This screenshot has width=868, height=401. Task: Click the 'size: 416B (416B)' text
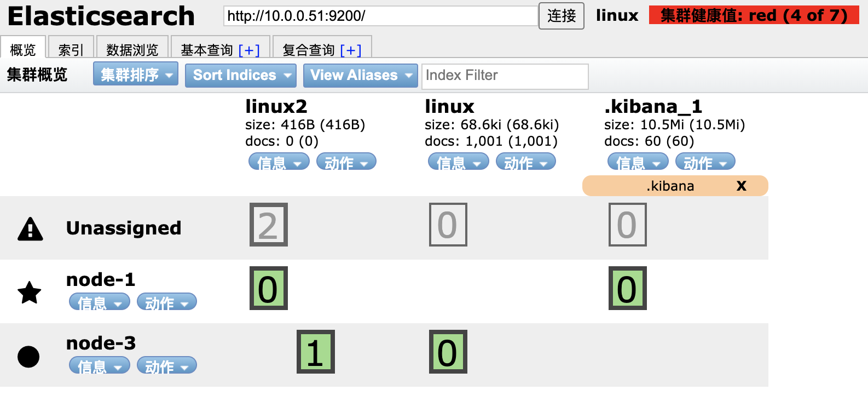tap(305, 125)
